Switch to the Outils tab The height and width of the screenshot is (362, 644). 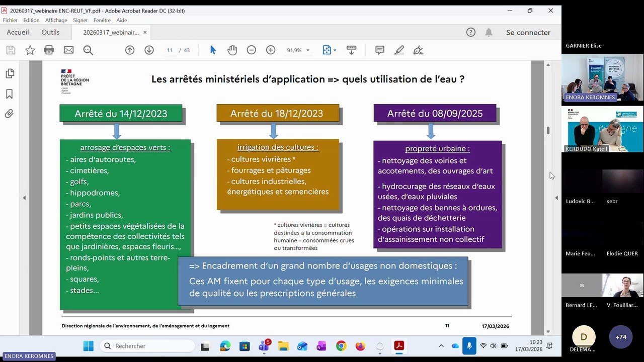(x=50, y=32)
